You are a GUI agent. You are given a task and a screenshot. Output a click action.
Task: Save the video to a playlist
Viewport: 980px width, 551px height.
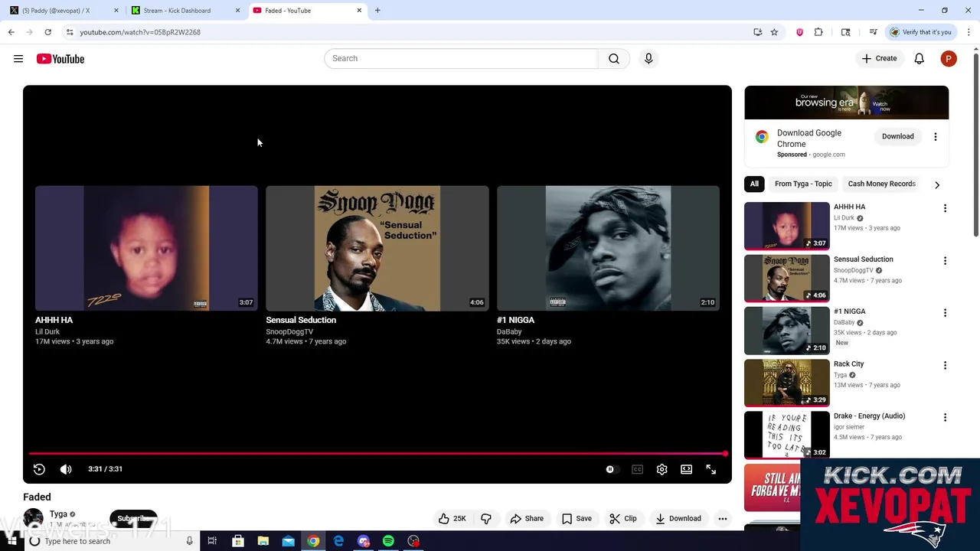pos(577,519)
